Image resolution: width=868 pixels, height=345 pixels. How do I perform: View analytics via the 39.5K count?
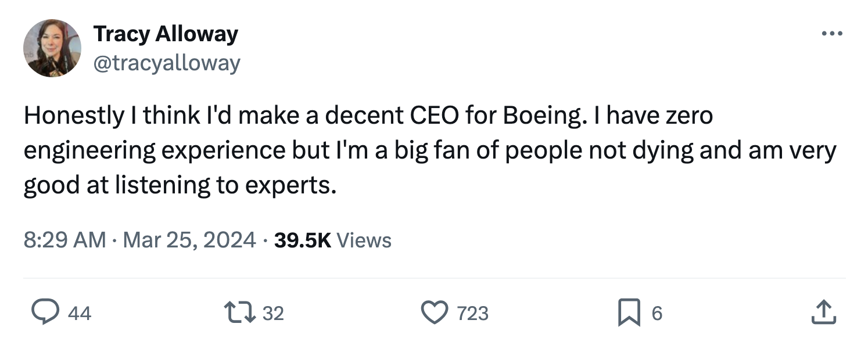pos(302,240)
